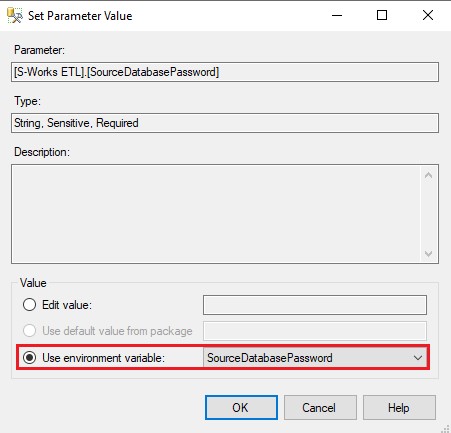Click inside the empty Description text area
The width and height of the screenshot is (451, 433).
point(216,214)
